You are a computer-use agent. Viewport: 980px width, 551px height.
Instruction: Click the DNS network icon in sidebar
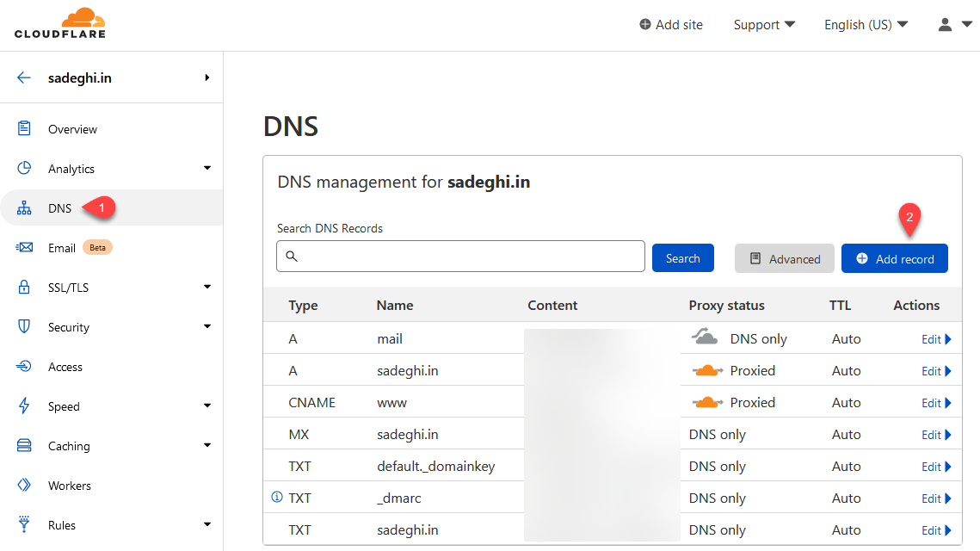(x=24, y=207)
